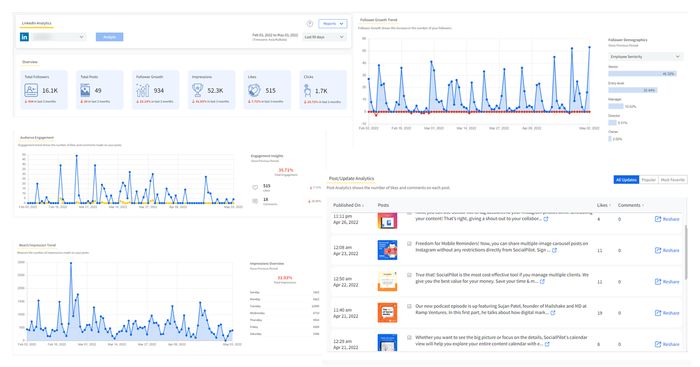
Task: Click the Manager demographics bar
Action: click(616, 106)
